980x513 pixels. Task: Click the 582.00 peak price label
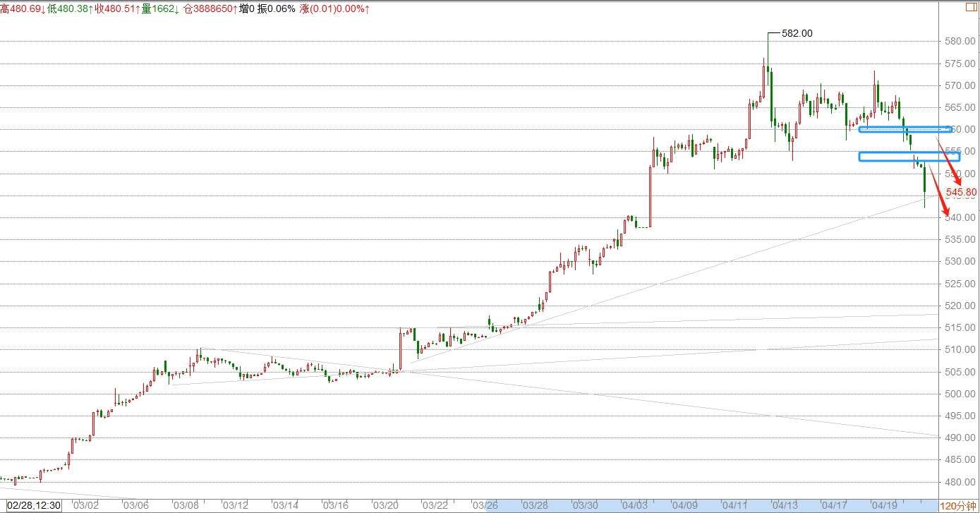(797, 33)
